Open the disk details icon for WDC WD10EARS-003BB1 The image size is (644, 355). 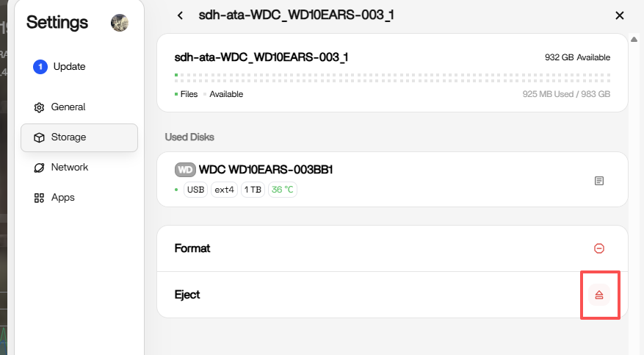tap(599, 180)
